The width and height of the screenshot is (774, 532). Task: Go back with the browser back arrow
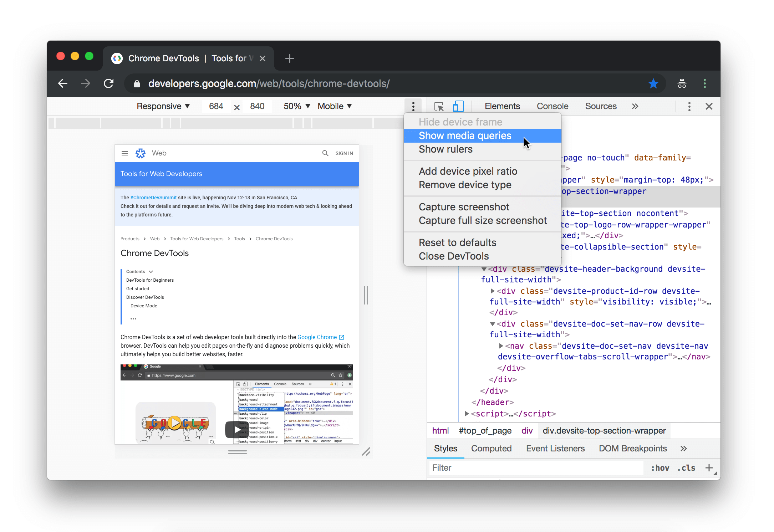pos(63,83)
